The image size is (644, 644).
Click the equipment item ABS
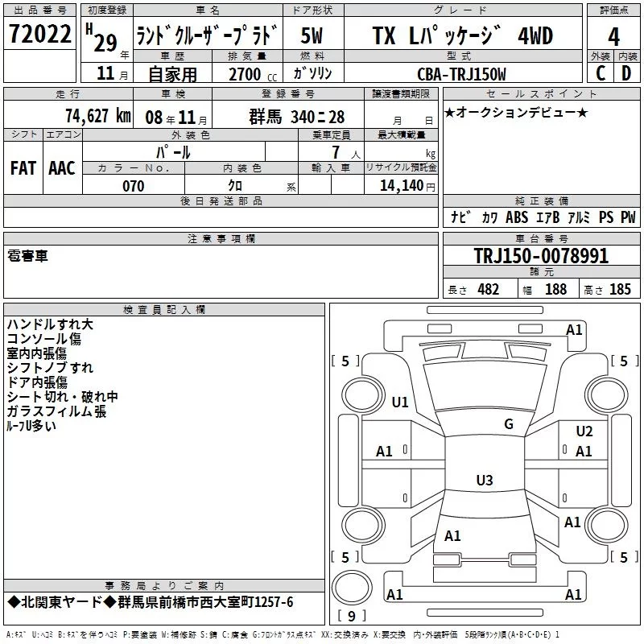[x=517, y=217]
